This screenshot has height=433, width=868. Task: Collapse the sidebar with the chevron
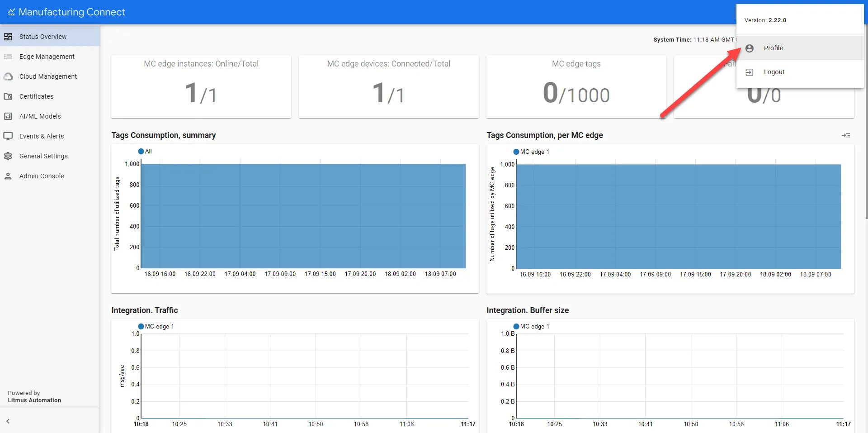(8, 421)
